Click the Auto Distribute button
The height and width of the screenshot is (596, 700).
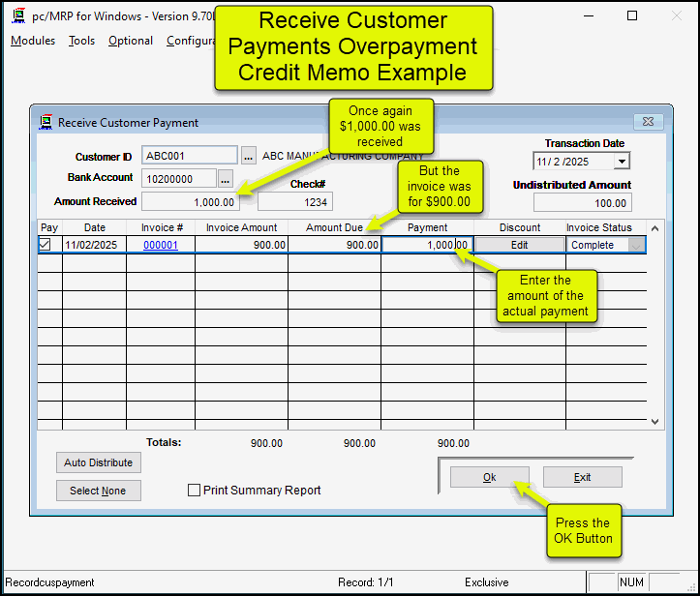click(x=98, y=462)
